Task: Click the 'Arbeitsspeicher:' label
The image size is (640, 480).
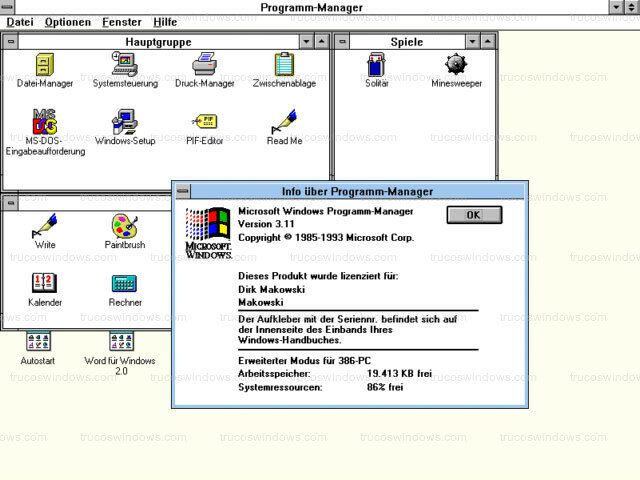Action: click(274, 373)
